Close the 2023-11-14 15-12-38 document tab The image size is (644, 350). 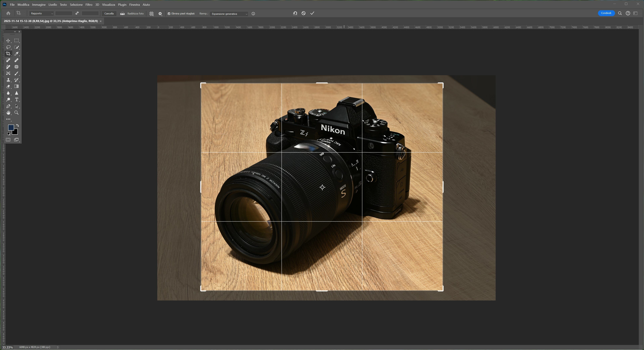point(101,21)
